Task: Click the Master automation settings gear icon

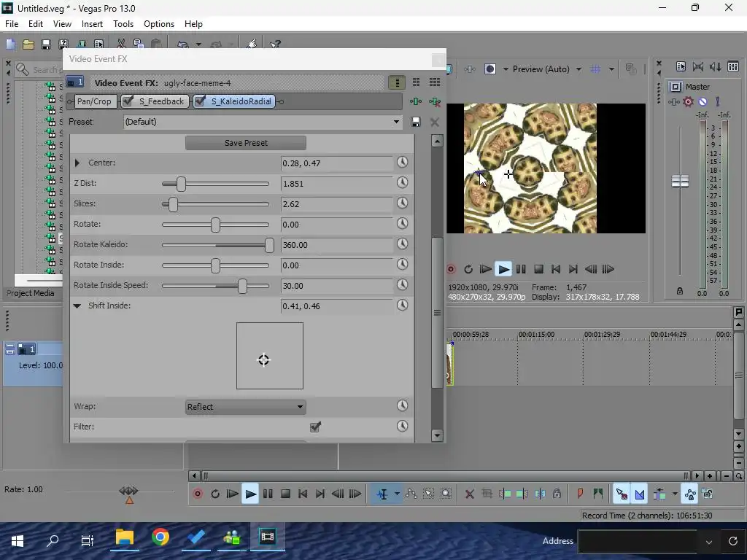Action: tap(688, 102)
